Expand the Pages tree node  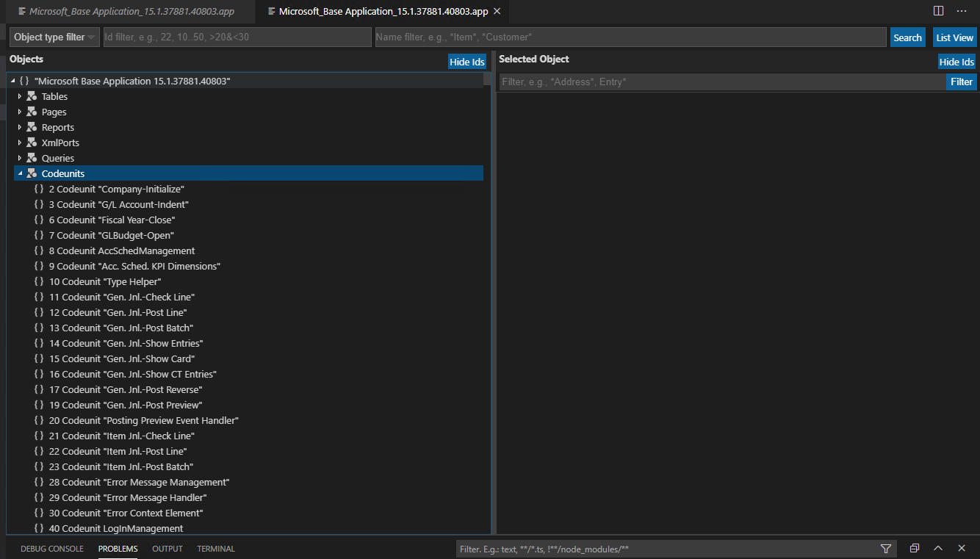pyautogui.click(x=20, y=112)
